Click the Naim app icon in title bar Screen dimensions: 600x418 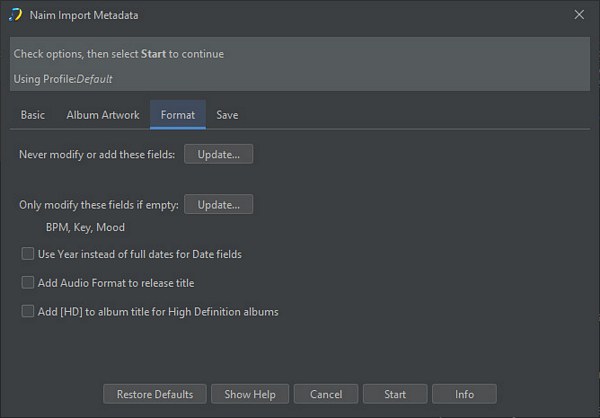[x=15, y=15]
